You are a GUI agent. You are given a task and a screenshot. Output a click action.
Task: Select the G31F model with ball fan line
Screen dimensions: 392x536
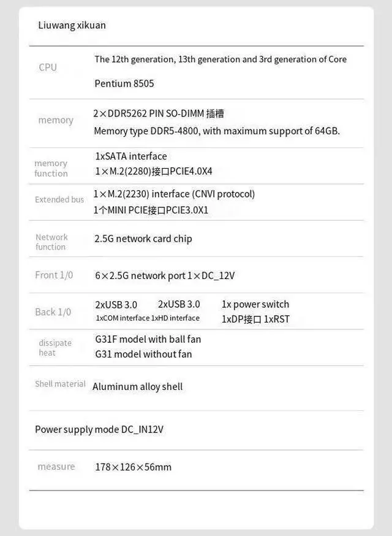click(148, 339)
